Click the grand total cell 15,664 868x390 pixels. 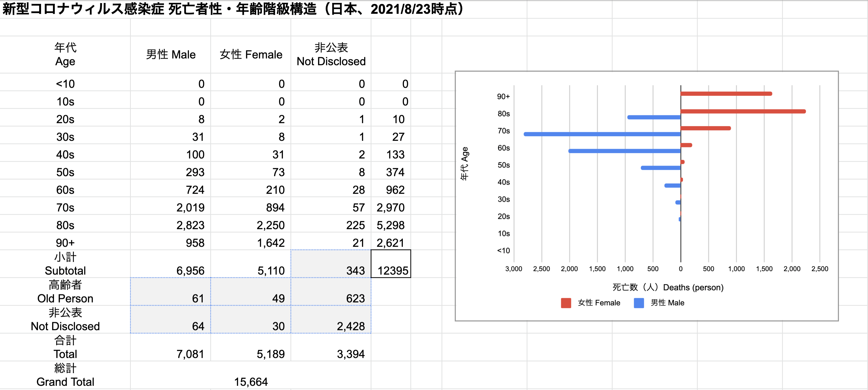tap(251, 375)
